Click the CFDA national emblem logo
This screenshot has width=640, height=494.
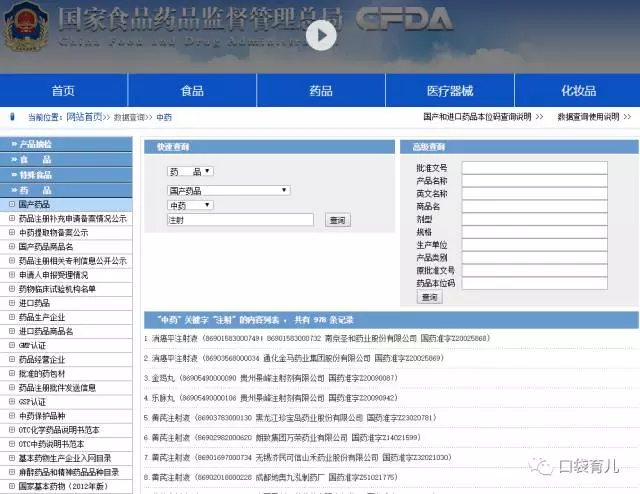pos(26,27)
